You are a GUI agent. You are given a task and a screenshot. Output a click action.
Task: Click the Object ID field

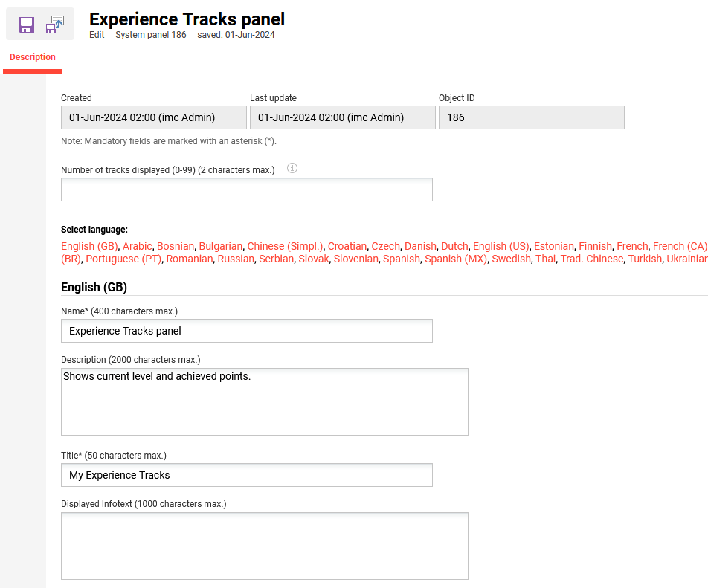[x=531, y=117]
